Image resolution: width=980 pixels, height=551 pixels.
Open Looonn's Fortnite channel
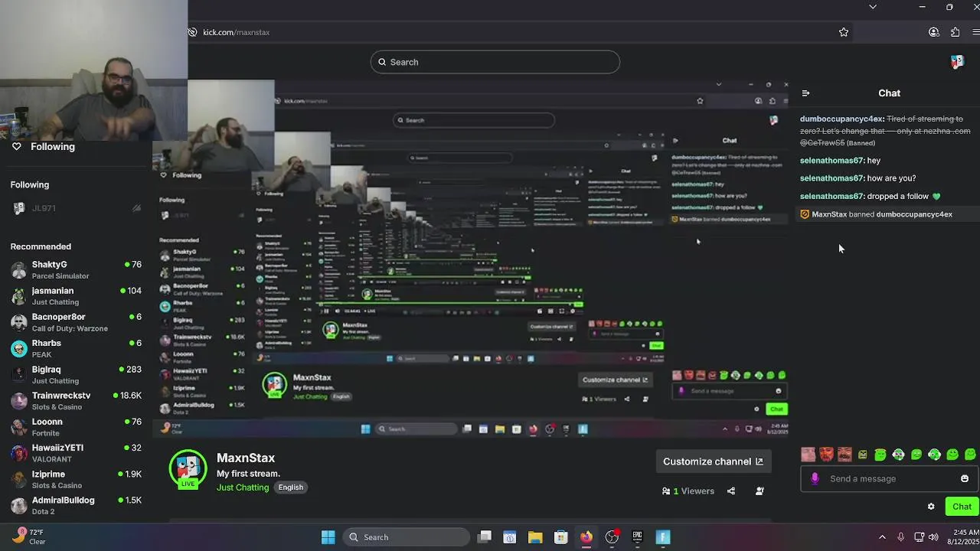pyautogui.click(x=77, y=427)
